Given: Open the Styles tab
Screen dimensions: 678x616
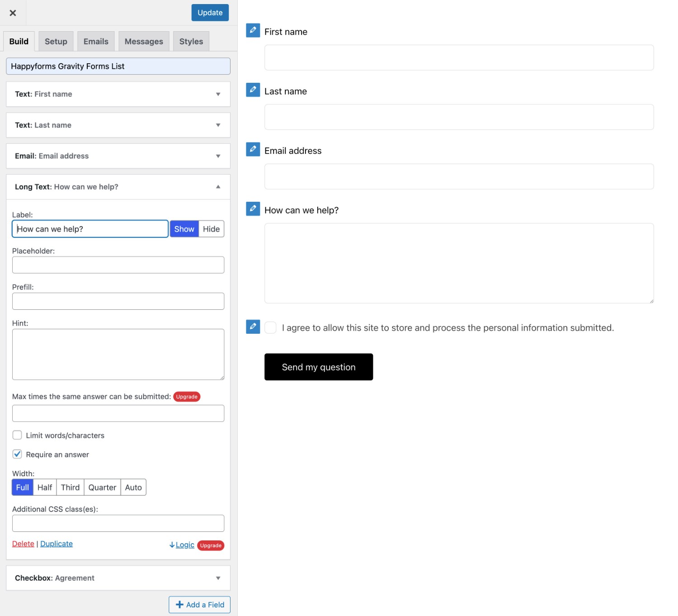Looking at the screenshot, I should (191, 41).
